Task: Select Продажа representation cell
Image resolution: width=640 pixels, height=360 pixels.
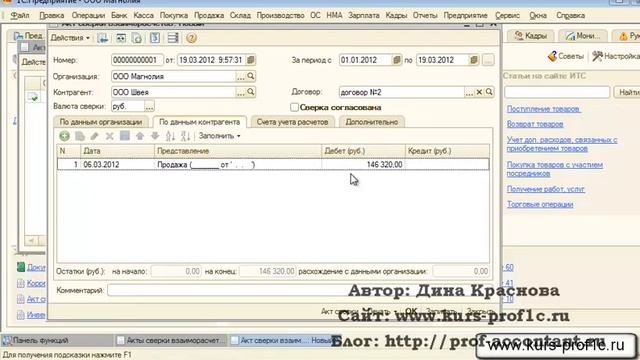Action: 238,164
